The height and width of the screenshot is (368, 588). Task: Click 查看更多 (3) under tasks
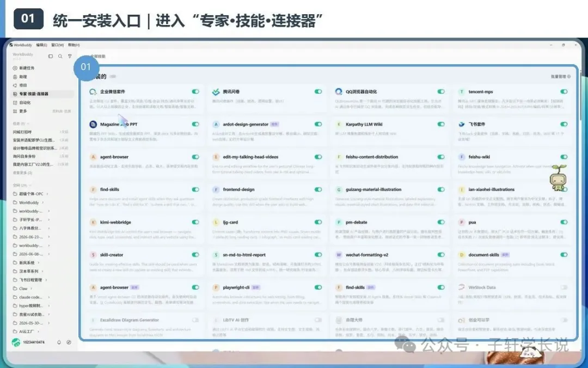click(x=22, y=173)
